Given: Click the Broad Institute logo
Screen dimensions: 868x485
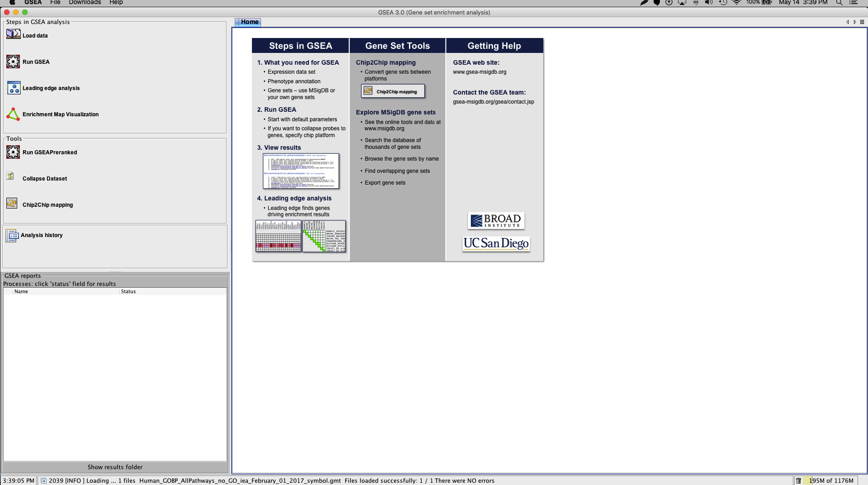Looking at the screenshot, I should click(x=496, y=221).
